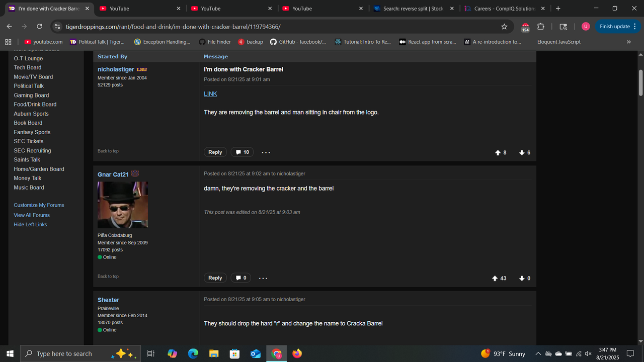Viewport: 644px width, 362px height.
Task: Click View All Forums
Action: [x=32, y=215]
